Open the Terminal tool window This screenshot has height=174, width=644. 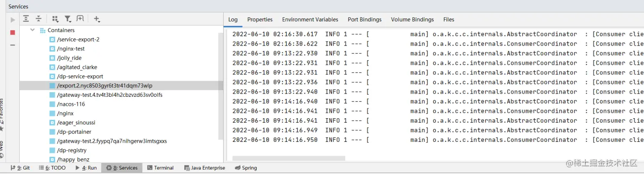(160, 168)
